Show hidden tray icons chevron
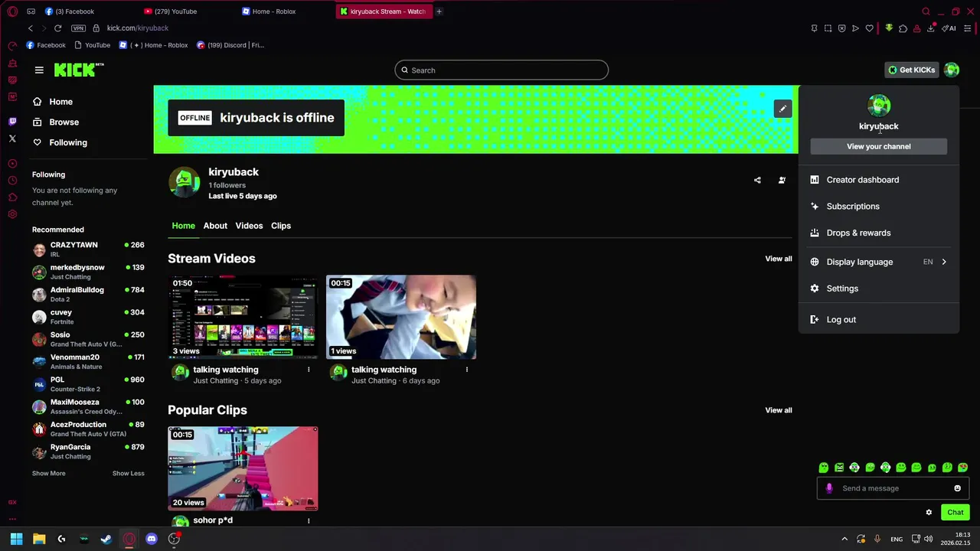This screenshot has height=551, width=980. coord(844,539)
